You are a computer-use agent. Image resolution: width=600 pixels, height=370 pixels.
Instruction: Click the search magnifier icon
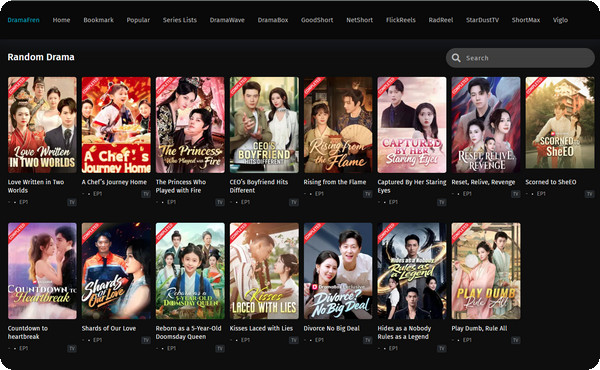tap(456, 58)
